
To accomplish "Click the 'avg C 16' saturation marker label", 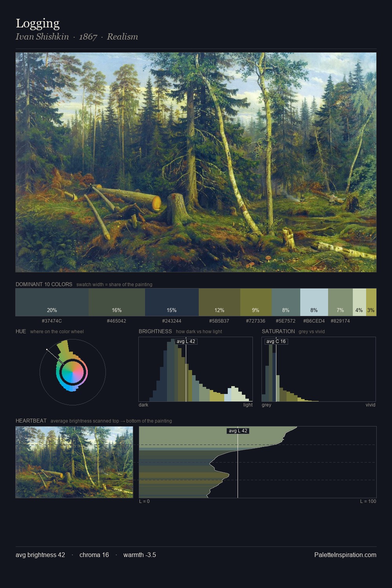I will pyautogui.click(x=276, y=341).
